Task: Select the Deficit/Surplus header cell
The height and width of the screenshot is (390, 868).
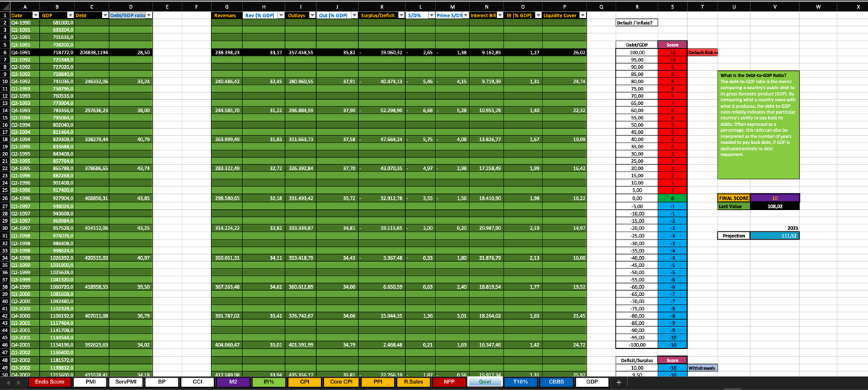Action: click(x=637, y=360)
